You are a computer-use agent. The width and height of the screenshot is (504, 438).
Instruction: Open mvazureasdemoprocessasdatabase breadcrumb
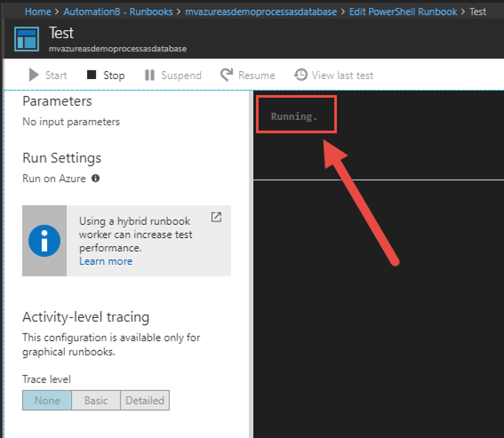(261, 11)
